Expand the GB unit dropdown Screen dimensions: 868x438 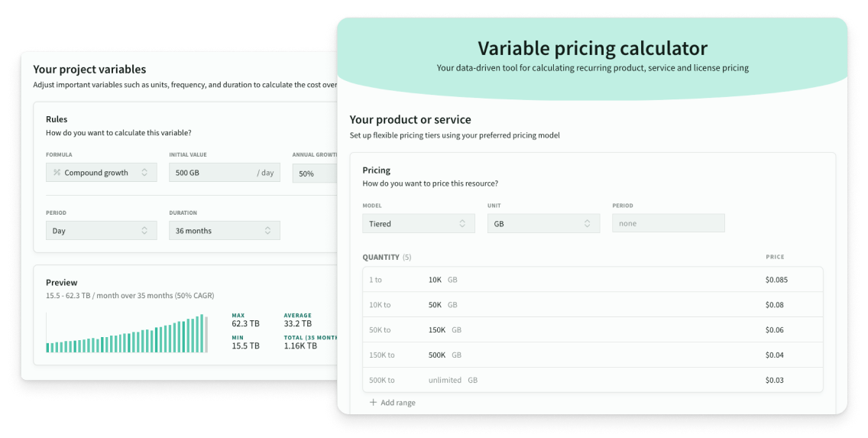tap(543, 223)
